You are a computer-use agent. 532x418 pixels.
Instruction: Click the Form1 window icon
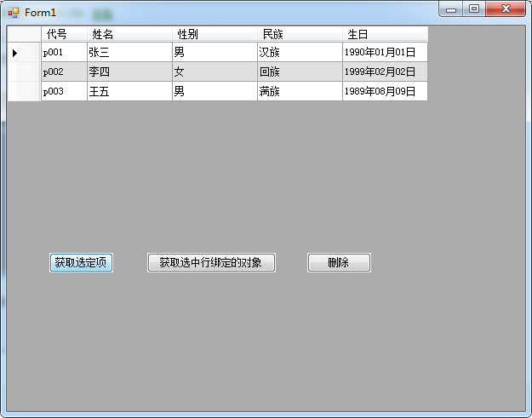(x=14, y=13)
